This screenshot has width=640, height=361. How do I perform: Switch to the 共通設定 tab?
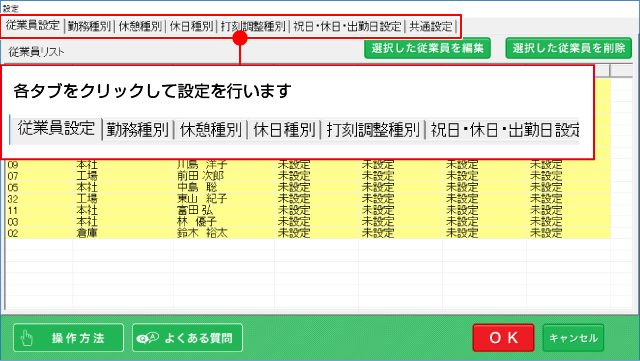pyautogui.click(x=431, y=27)
